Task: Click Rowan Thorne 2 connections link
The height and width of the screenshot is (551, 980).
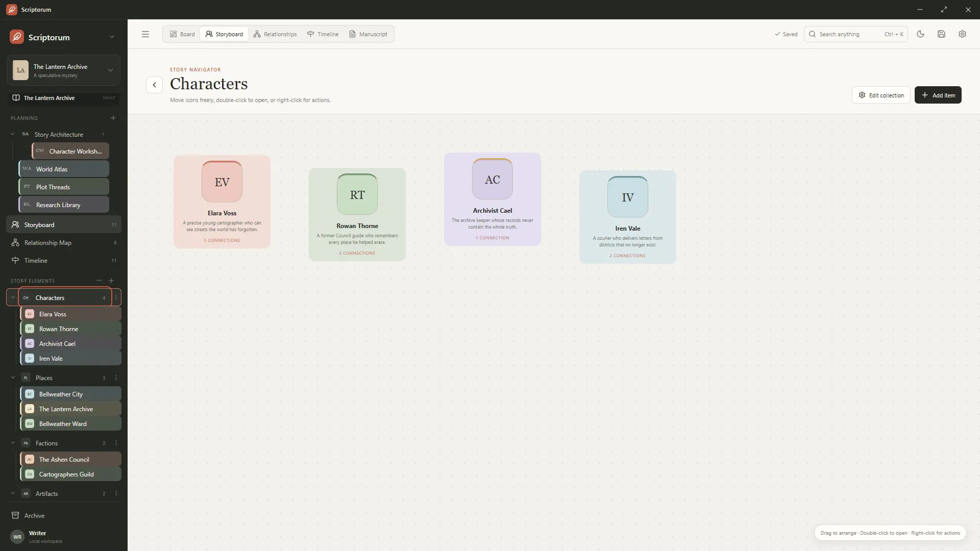Action: (x=357, y=253)
